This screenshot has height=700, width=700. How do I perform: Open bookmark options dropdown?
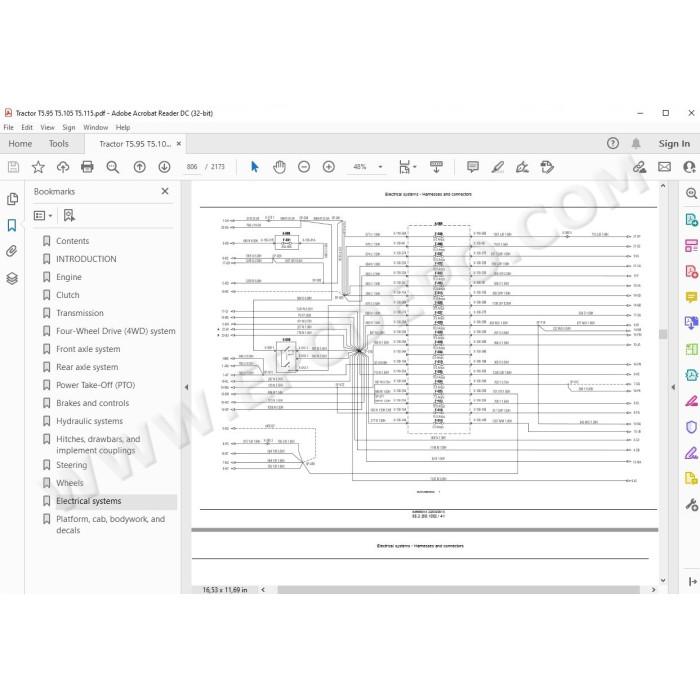[43, 216]
